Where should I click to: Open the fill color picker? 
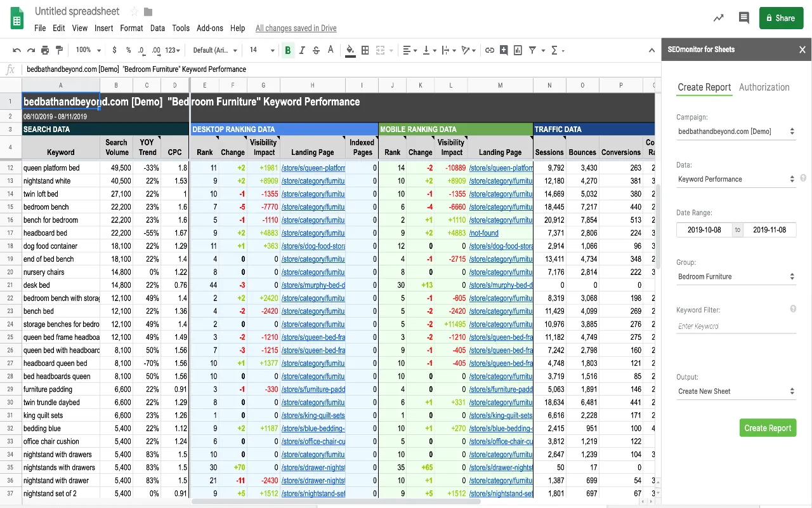[350, 50]
